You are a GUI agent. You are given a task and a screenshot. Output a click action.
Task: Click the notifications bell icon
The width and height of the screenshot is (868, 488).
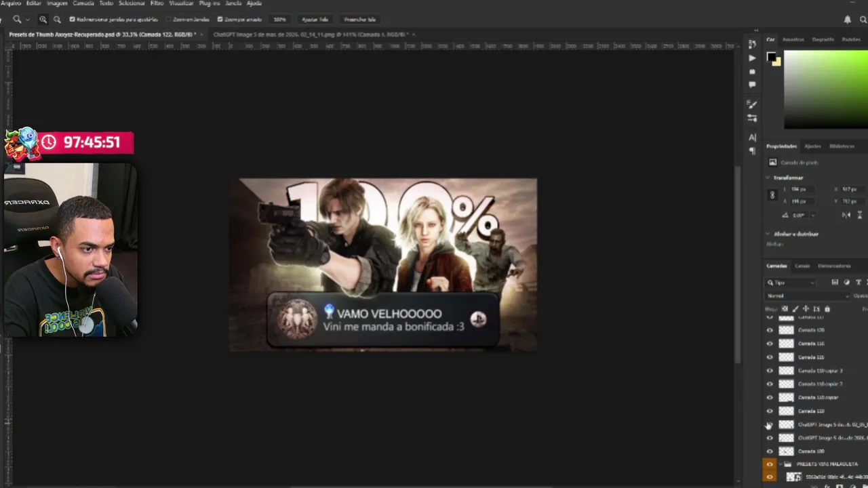click(847, 20)
